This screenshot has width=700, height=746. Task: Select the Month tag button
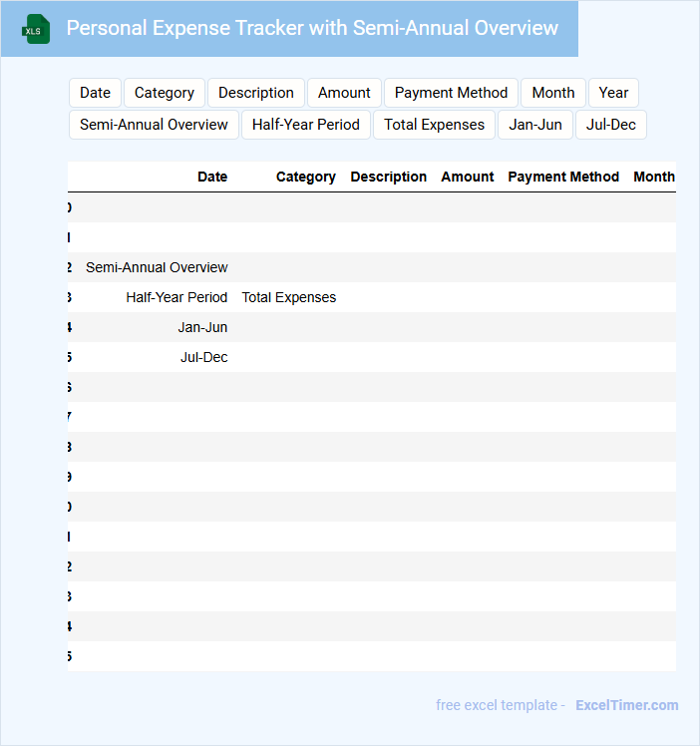pyautogui.click(x=553, y=93)
